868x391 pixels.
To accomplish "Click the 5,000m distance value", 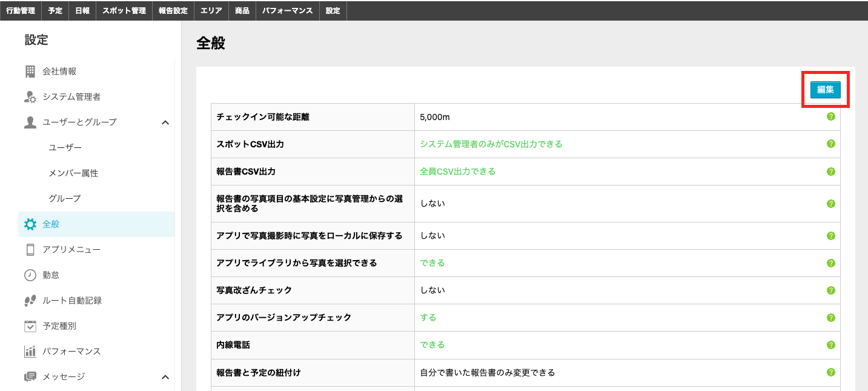I will pyautogui.click(x=435, y=117).
